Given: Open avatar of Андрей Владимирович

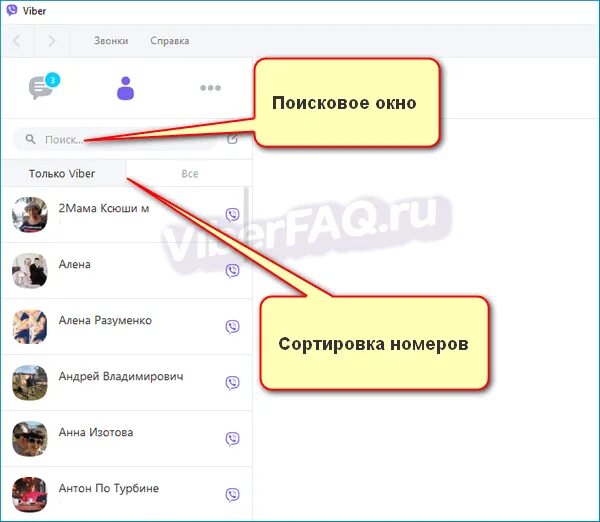Looking at the screenshot, I should pos(30,382).
